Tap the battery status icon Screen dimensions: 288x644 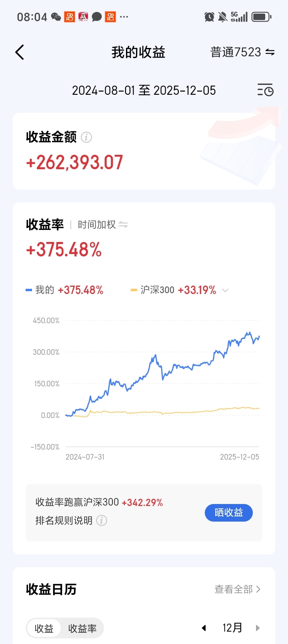(x=262, y=17)
